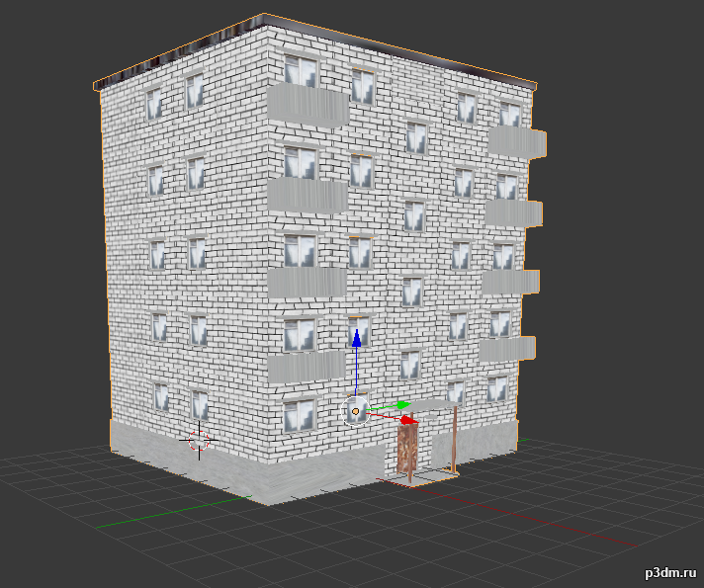Select the topmost balcony on the center wall

pos(308,104)
